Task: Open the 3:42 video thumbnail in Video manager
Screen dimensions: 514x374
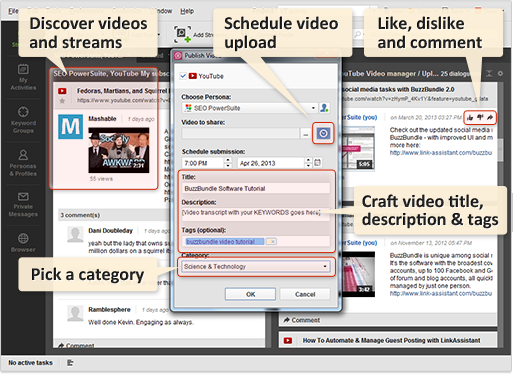Action: pos(358,274)
